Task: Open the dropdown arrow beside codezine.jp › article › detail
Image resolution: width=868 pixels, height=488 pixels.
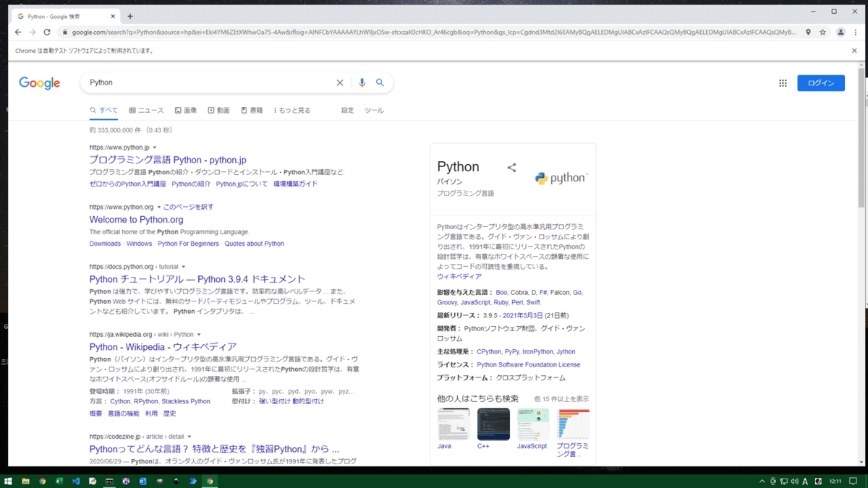Action: click(x=190, y=437)
